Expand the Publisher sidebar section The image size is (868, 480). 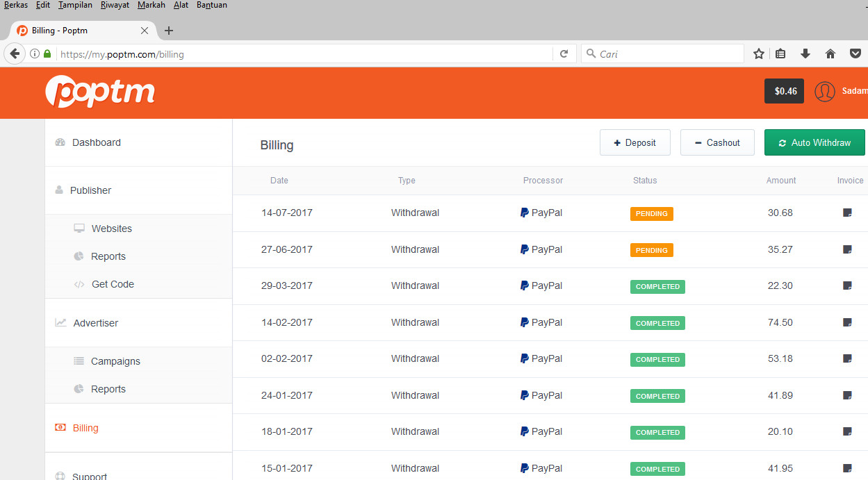click(x=138, y=190)
